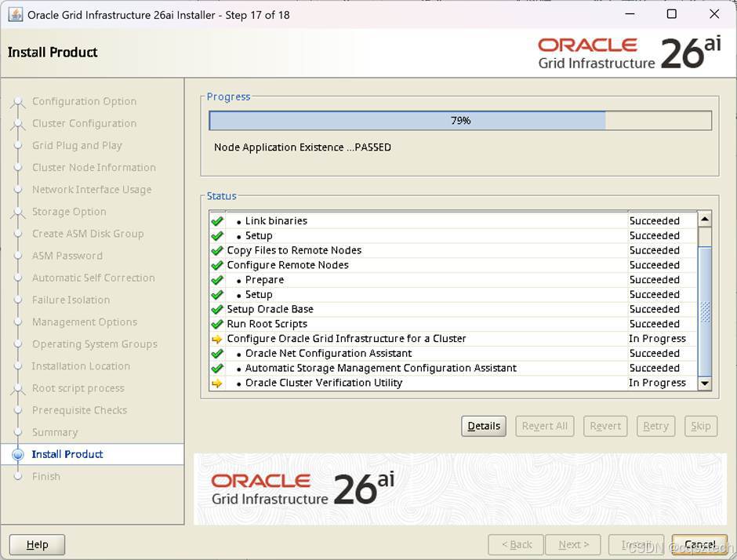The image size is (737, 560).
Task: Click 'In Progress' status of Cluster Verification Utility
Action: 657,383
